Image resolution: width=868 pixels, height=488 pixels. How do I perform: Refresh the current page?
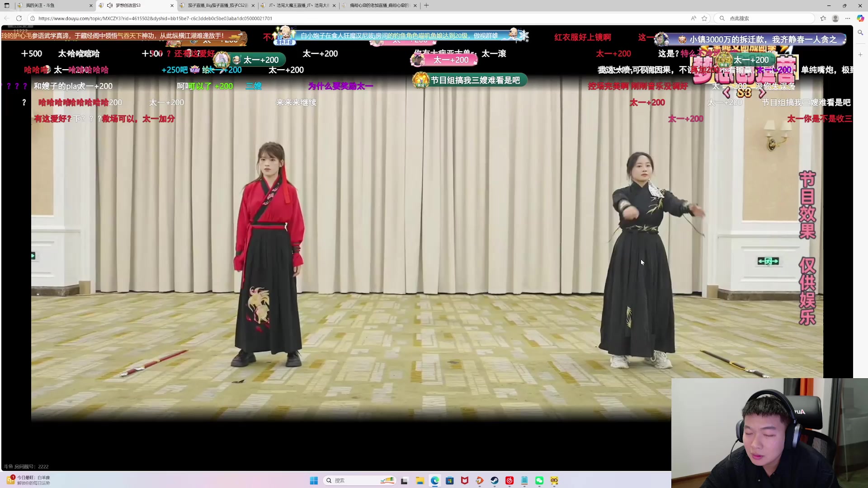[19, 18]
